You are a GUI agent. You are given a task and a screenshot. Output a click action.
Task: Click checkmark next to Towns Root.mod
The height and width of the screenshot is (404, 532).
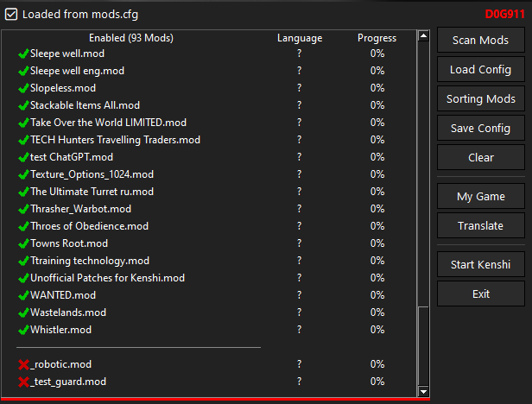(x=23, y=243)
